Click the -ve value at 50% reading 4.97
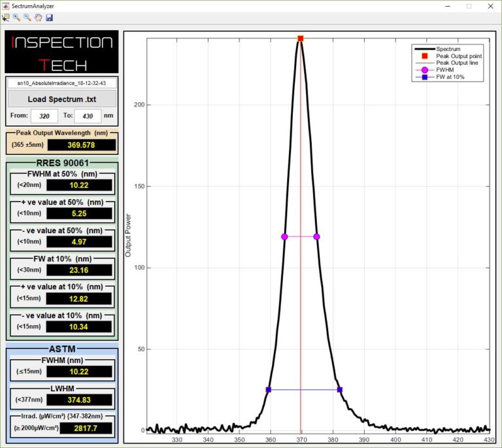The width and height of the screenshot is (502, 448). [79, 242]
